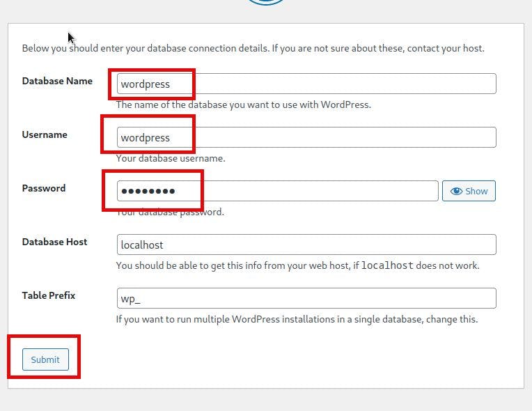Click the Database Host field containing localhost
The image size is (532, 411).
[x=306, y=245]
